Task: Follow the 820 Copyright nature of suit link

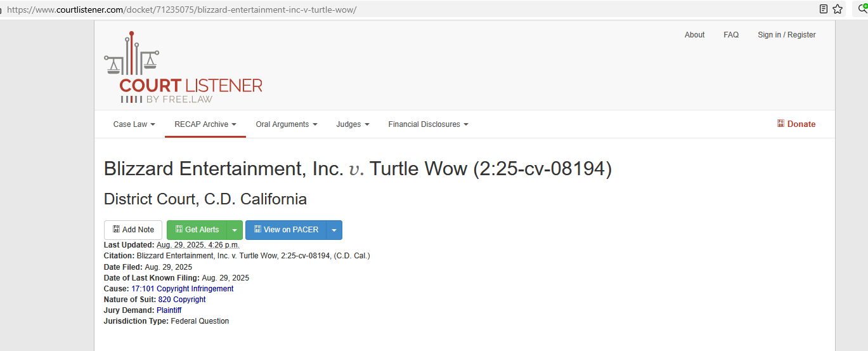Action: 181,300
